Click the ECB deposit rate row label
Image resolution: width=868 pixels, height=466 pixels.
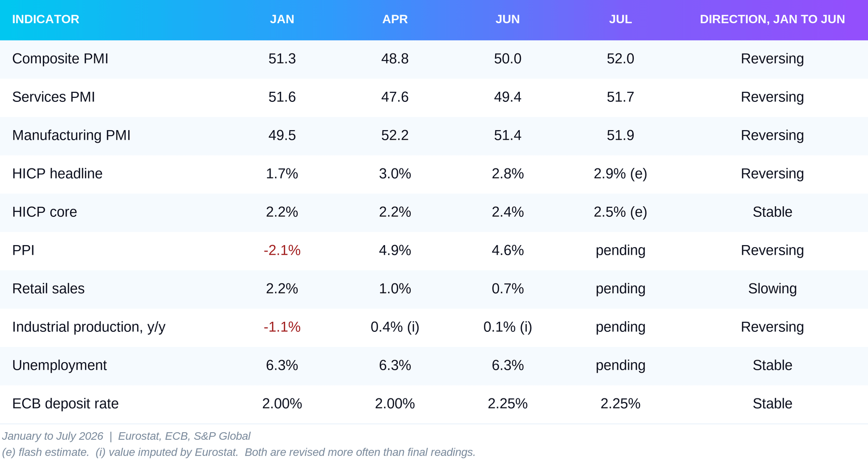tap(65, 403)
